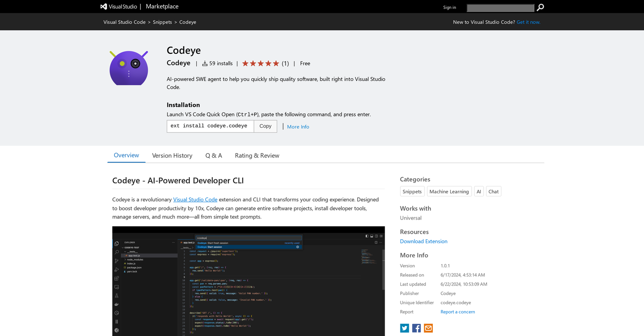Screen dimensions: 644x336
Task: Share the extension via the Twitter icon
Action: (x=404, y=328)
